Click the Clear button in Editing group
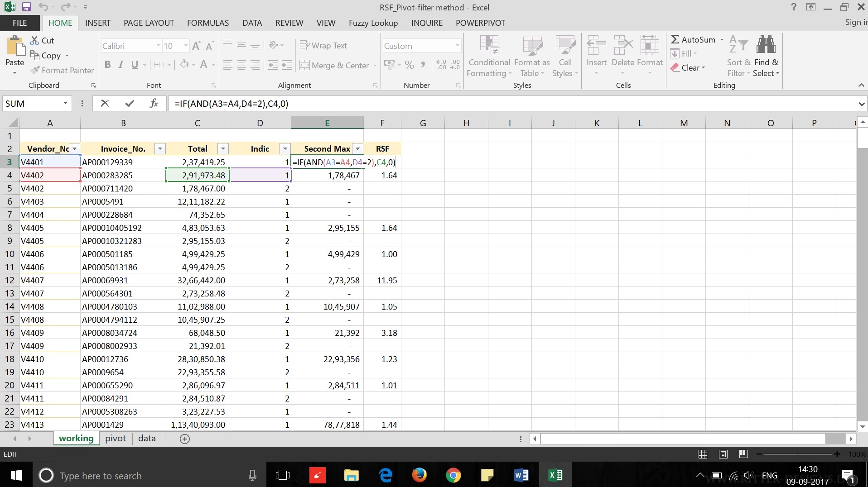The height and width of the screenshot is (487, 868). tap(688, 67)
